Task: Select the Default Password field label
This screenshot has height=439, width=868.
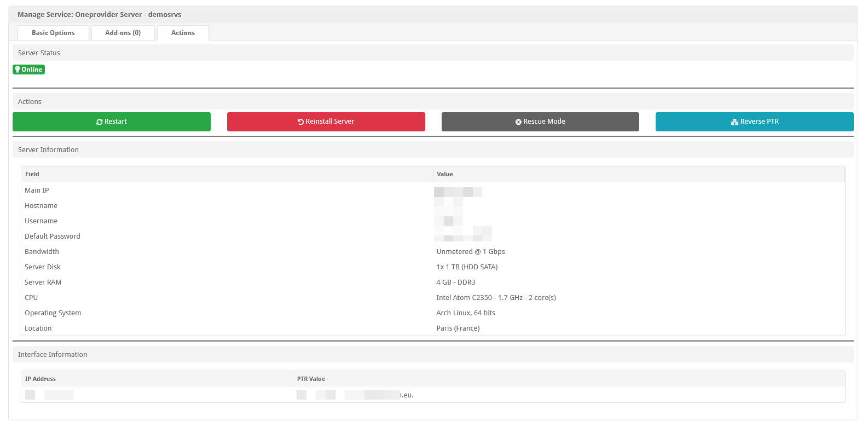Action: point(53,236)
